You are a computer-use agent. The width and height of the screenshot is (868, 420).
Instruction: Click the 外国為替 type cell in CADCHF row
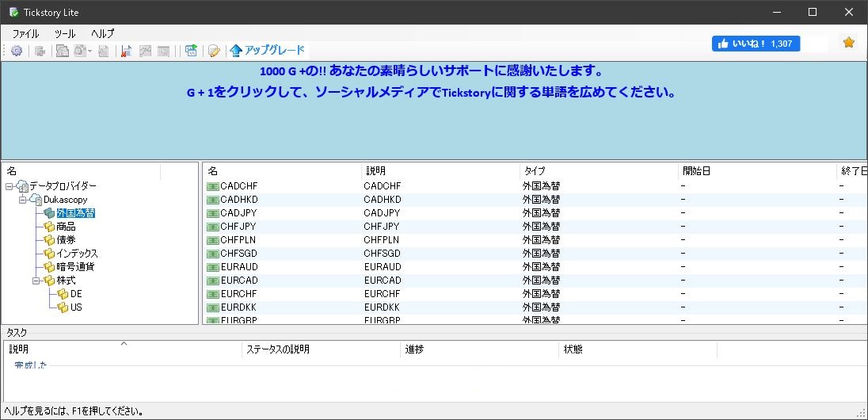pos(541,186)
